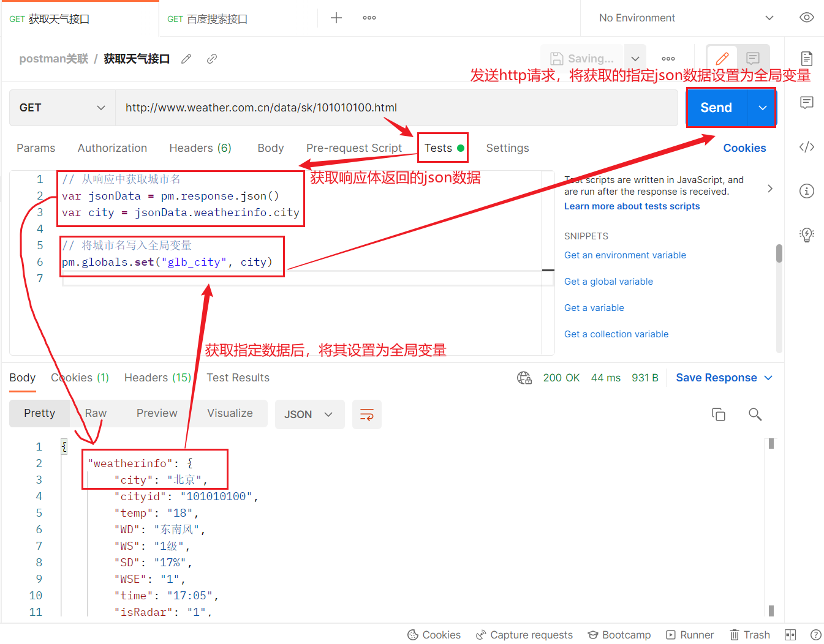
Task: Collapse snippets panel chevron
Action: (770, 189)
